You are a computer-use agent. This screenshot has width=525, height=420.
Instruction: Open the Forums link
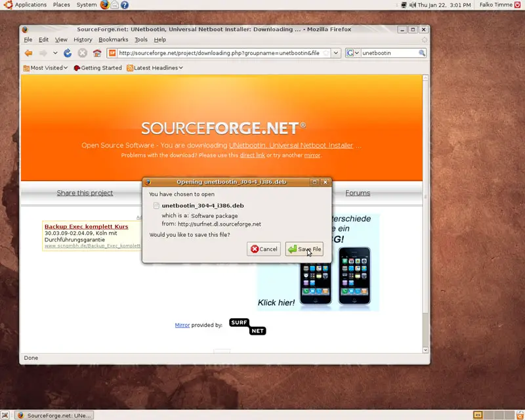pyautogui.click(x=358, y=193)
